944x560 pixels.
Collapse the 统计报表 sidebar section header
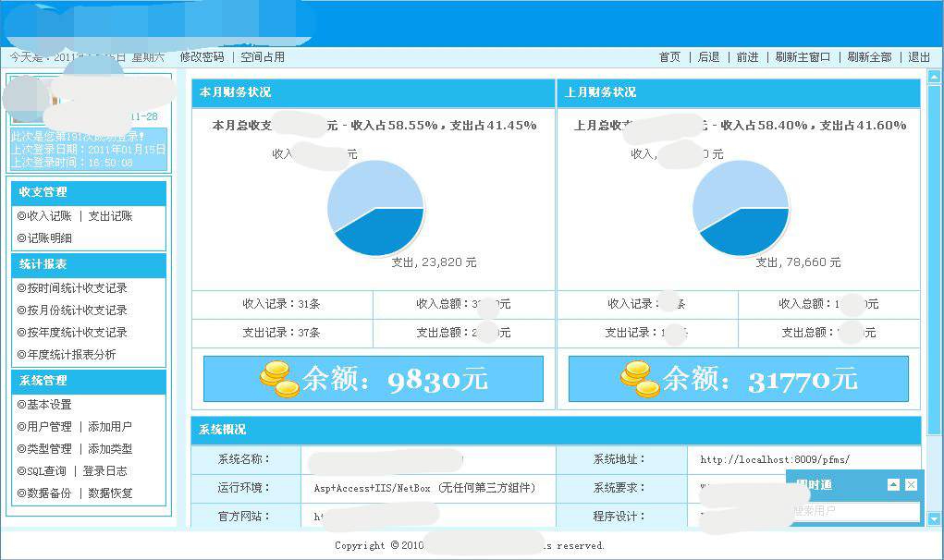coord(89,264)
